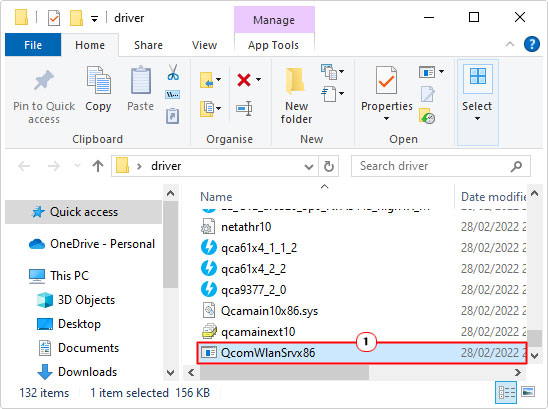Open New item dropdown arrow
Image resolution: width=548 pixels, height=409 pixels.
click(341, 72)
